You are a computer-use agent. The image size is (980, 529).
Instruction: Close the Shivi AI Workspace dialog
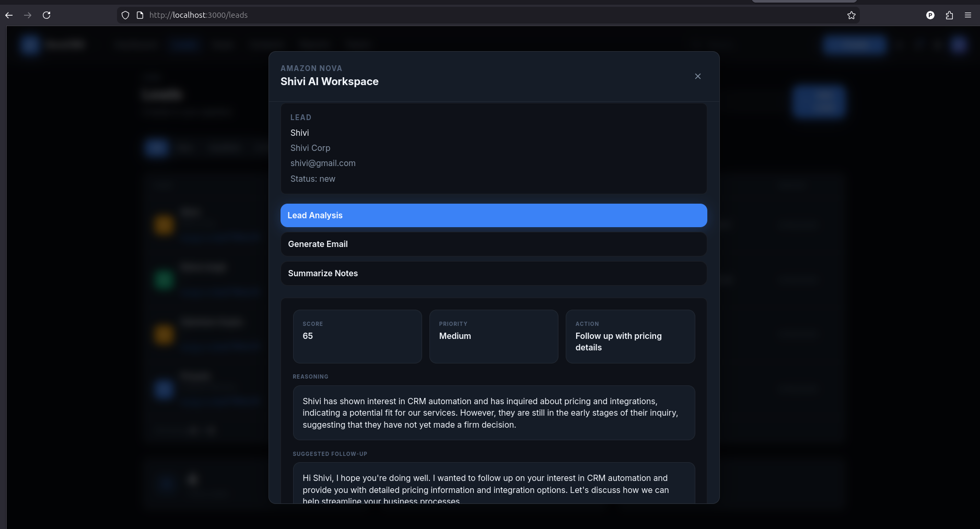click(697, 76)
